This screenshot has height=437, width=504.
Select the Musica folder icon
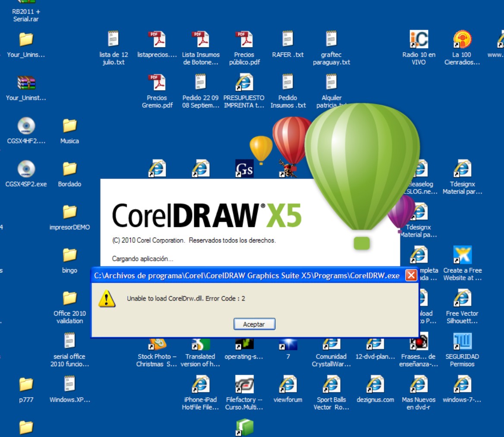click(69, 126)
